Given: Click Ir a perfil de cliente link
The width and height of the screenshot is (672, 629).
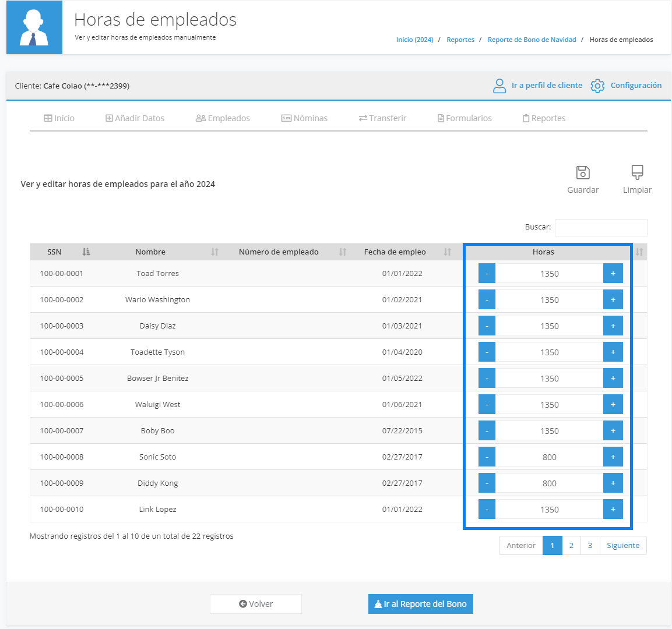Looking at the screenshot, I should click(x=547, y=85).
